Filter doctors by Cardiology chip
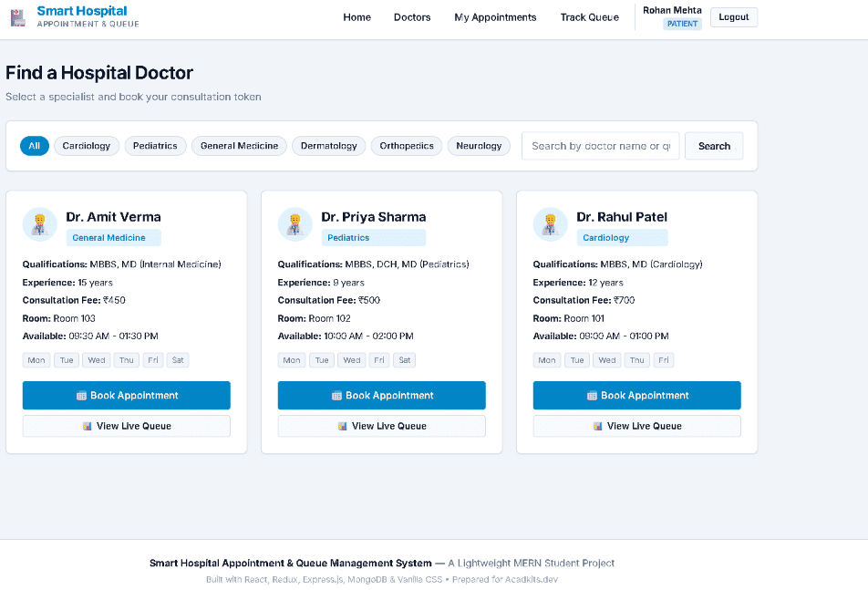 click(x=87, y=146)
